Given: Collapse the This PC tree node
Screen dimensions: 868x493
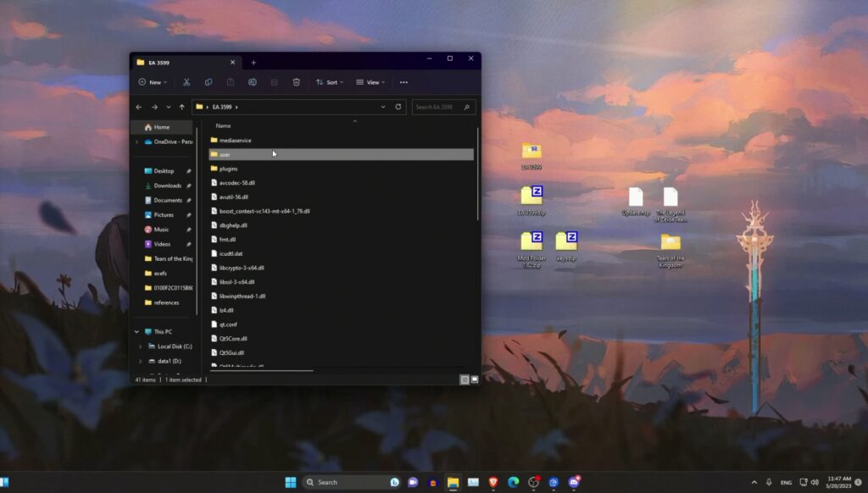Looking at the screenshot, I should 136,332.
